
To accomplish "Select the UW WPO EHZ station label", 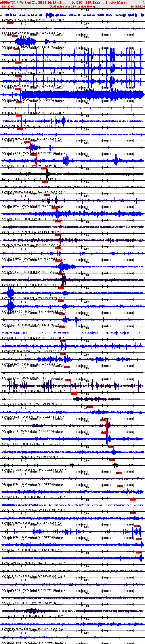I will pos(33,100).
